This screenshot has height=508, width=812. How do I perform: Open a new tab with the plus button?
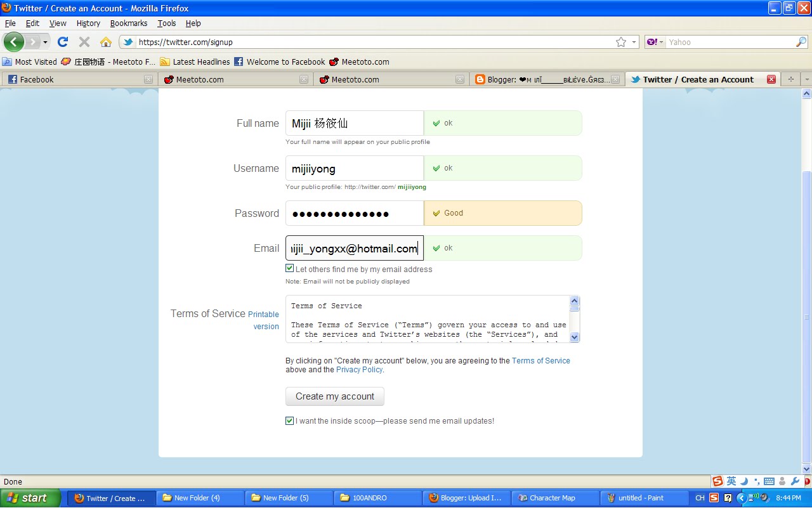(x=790, y=79)
